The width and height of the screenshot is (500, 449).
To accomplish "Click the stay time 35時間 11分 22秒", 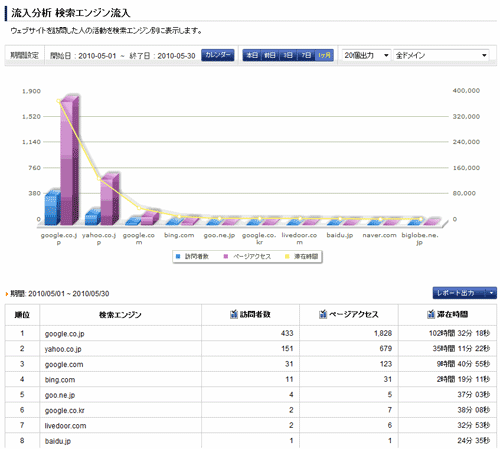I will tap(461, 348).
